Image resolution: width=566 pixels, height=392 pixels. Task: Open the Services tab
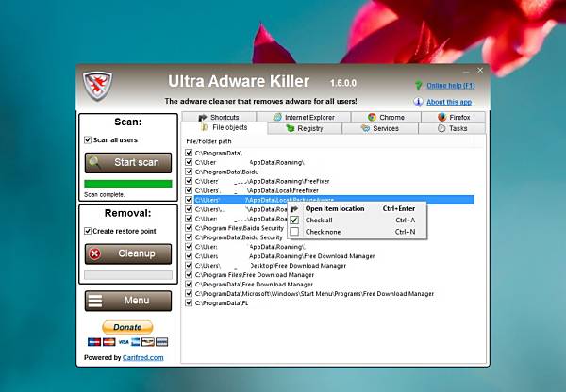380,128
